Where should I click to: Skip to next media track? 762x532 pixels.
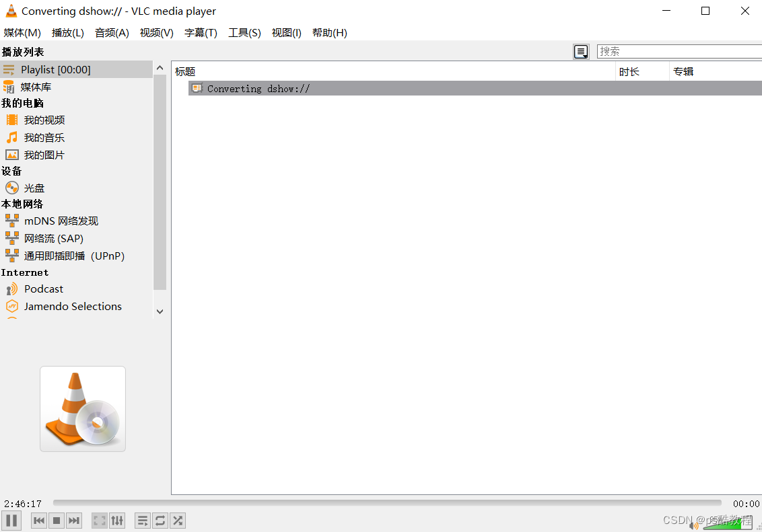coord(74,521)
